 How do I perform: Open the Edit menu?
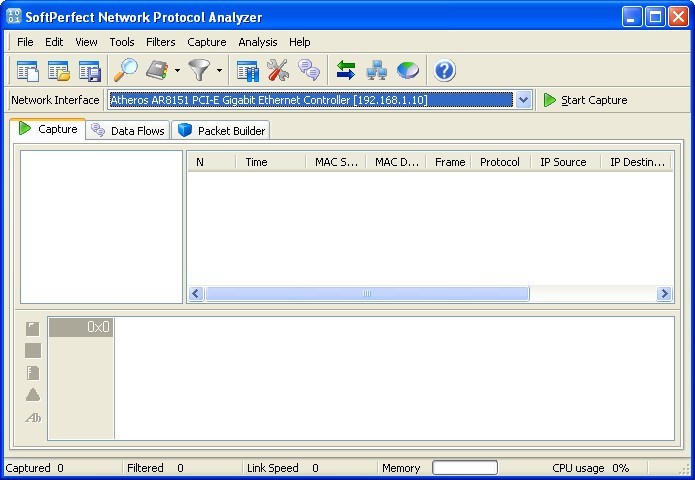tap(54, 42)
